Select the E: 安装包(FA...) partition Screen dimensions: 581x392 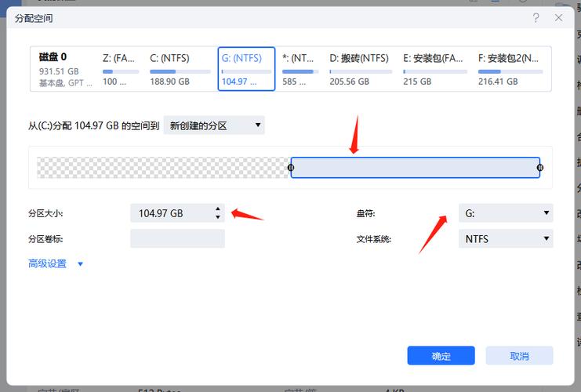[x=435, y=69]
